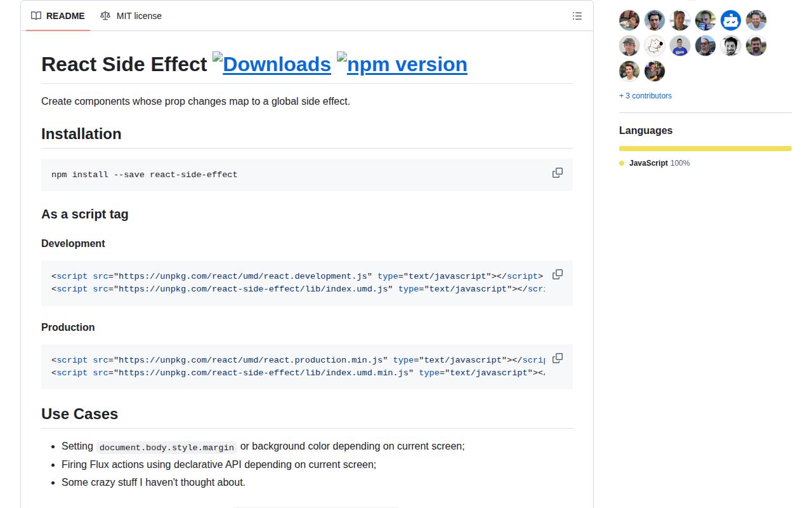This screenshot has height=508, width=812.
Task: Open the npm version badge link
Action: tap(402, 64)
